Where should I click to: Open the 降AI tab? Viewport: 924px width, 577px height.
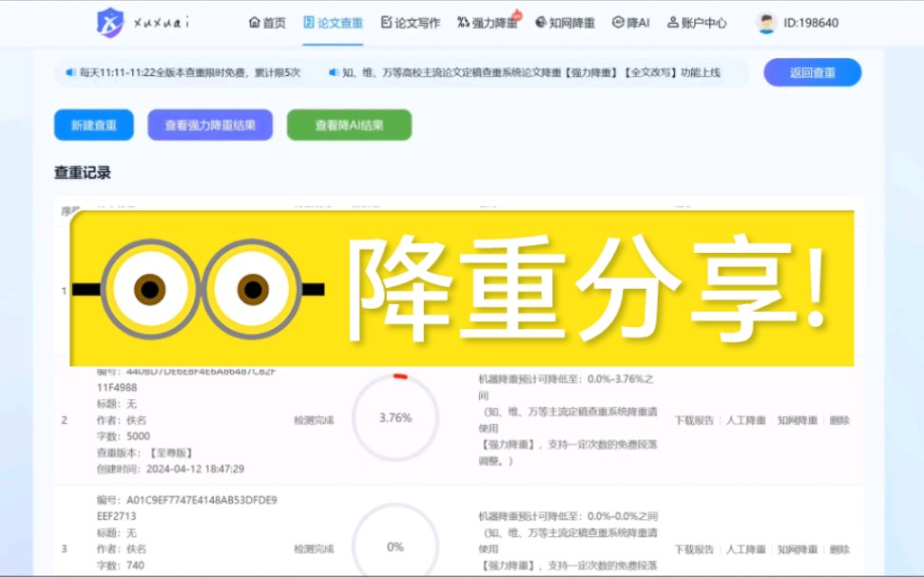(630, 23)
